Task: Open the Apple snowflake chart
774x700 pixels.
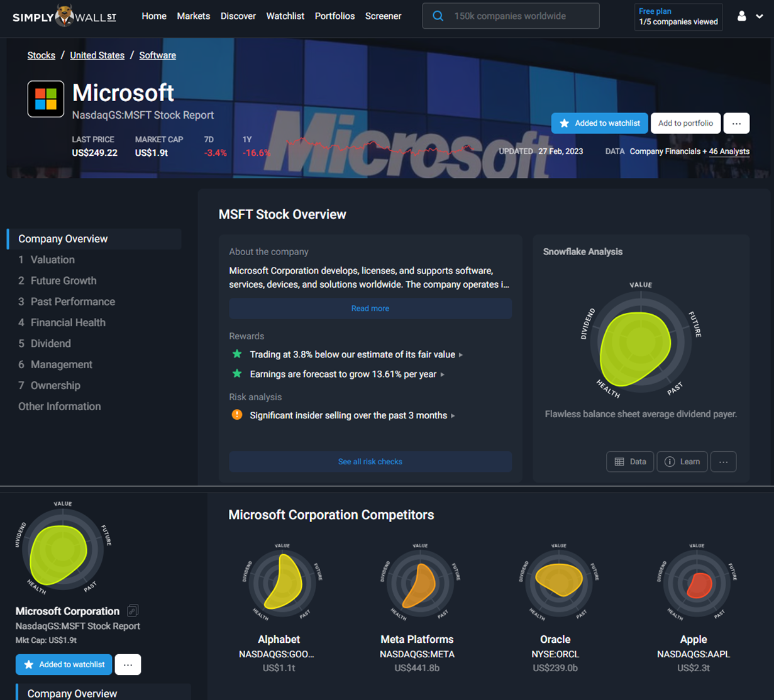Action: point(697,583)
